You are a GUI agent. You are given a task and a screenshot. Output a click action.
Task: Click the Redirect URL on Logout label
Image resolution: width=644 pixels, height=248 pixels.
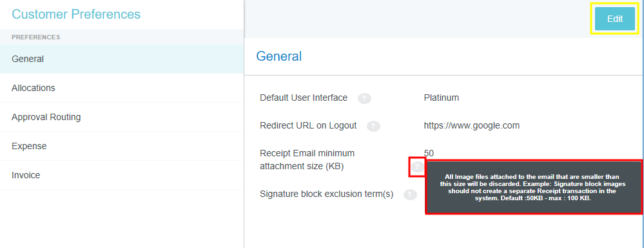tap(308, 125)
